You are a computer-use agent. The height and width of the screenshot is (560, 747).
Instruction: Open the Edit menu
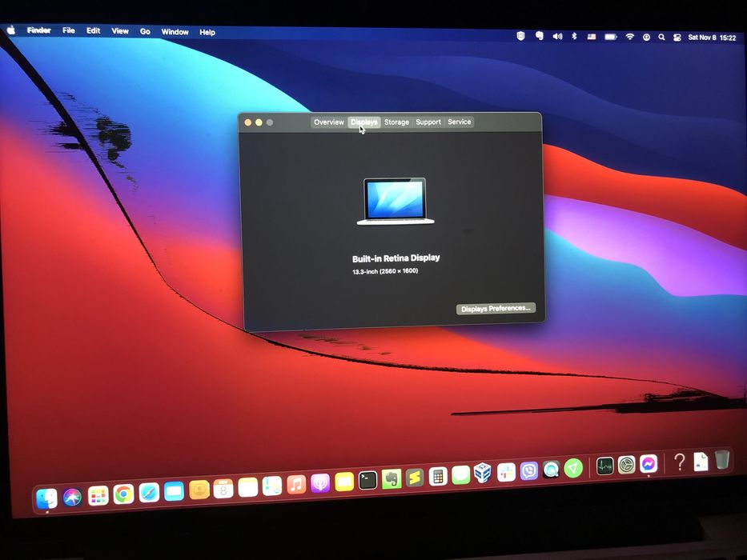(x=94, y=30)
